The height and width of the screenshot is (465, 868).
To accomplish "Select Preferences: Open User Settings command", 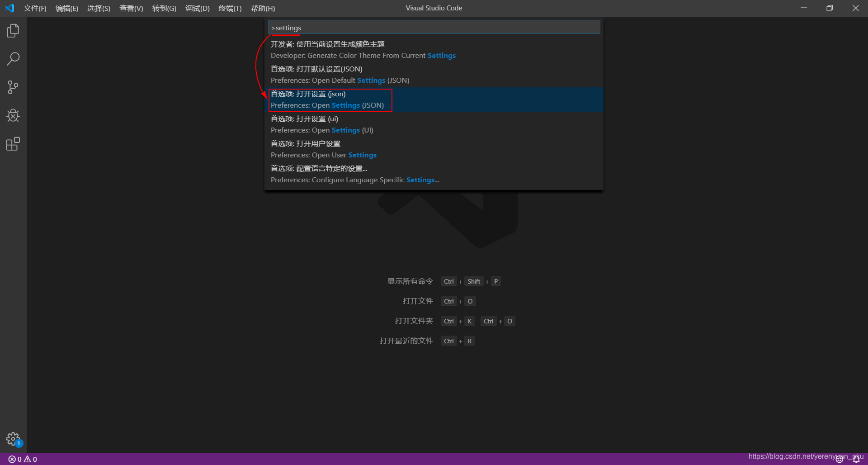I will click(x=434, y=149).
